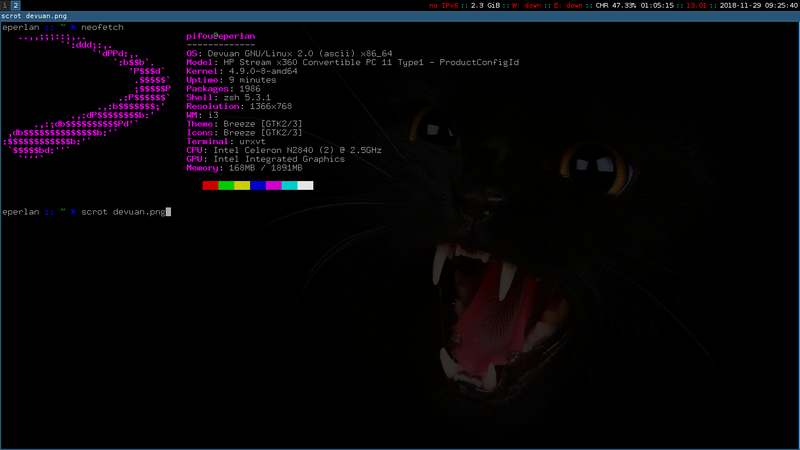Viewport: 800px width, 450px height.
Task: Click the CHR 47.33% battery status
Action: point(615,5)
